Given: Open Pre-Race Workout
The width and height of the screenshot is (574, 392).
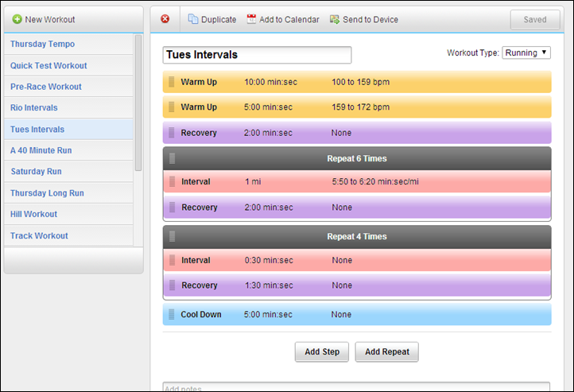Looking at the screenshot, I should (x=68, y=87).
